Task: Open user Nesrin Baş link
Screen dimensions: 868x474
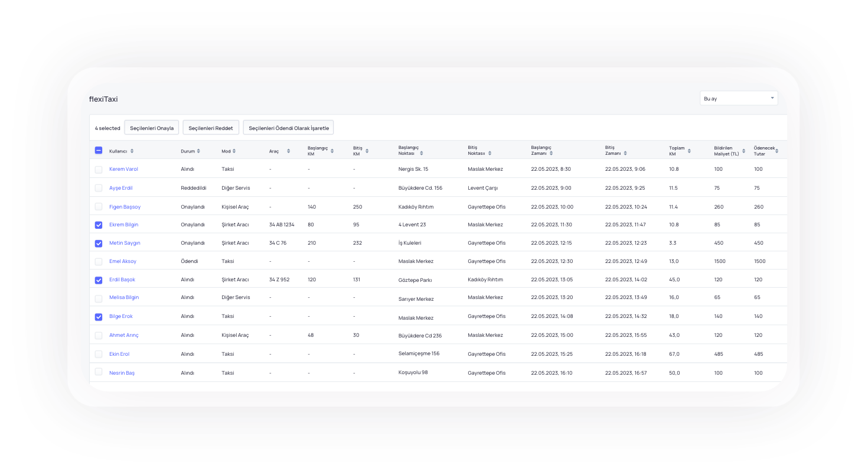Action: tap(122, 373)
